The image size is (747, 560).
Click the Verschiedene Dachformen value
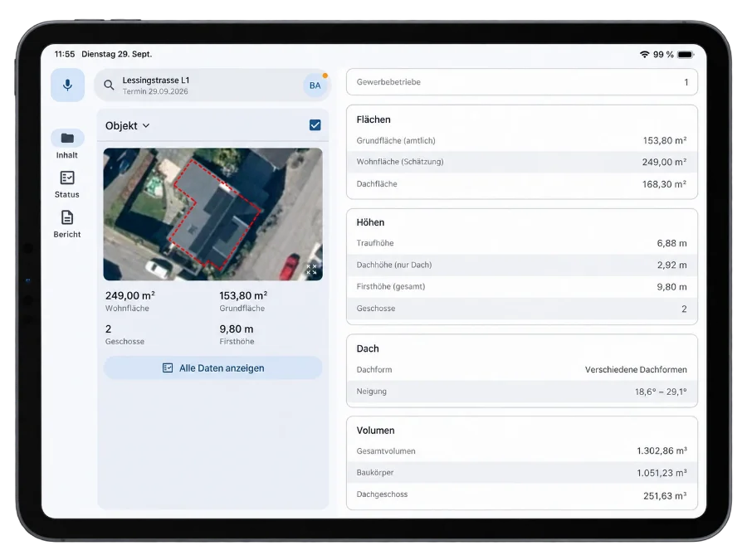[x=636, y=369]
